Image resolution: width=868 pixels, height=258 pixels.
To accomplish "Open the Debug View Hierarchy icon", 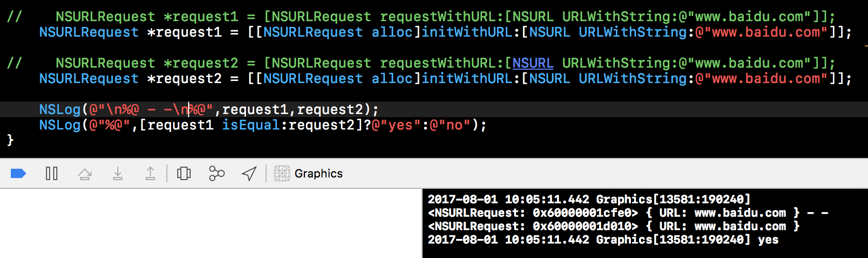I will click(x=184, y=173).
